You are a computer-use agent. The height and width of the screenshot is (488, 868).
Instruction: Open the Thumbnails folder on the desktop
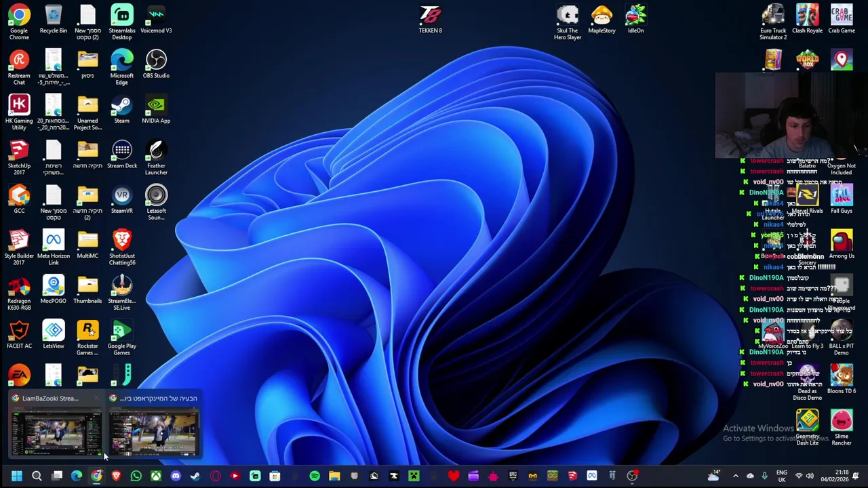[87, 289]
